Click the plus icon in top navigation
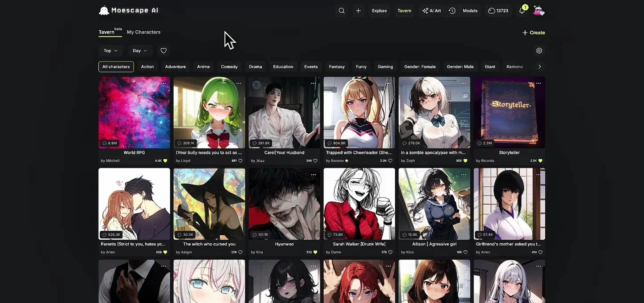 click(x=358, y=11)
